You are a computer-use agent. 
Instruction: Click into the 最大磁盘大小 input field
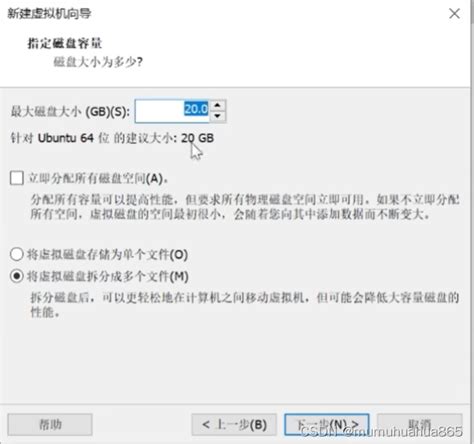pyautogui.click(x=172, y=111)
